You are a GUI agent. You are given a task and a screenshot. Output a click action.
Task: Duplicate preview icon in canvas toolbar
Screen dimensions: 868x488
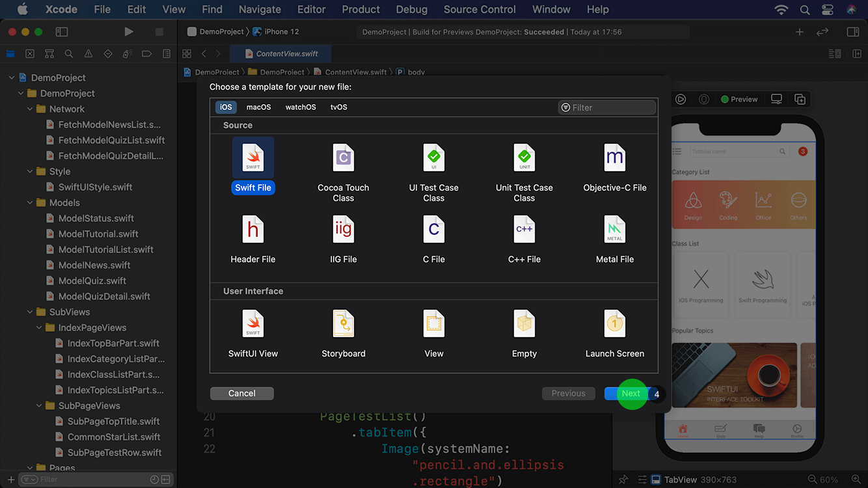pos(800,99)
